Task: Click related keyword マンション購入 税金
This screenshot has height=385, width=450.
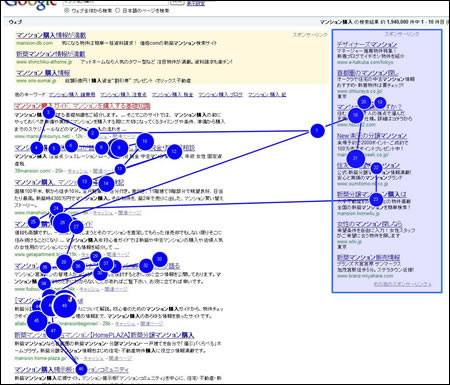Action: [x=172, y=95]
